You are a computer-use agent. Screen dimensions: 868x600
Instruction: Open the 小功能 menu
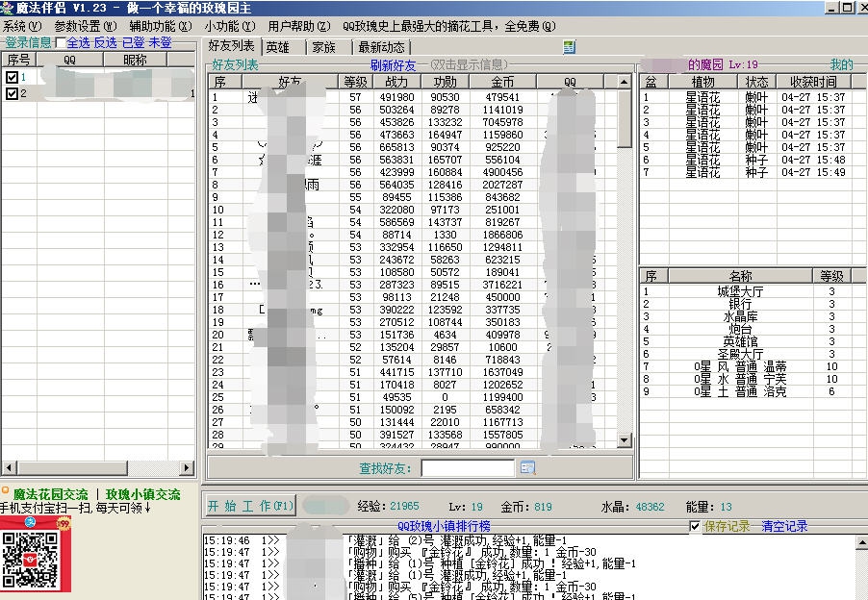coord(226,27)
